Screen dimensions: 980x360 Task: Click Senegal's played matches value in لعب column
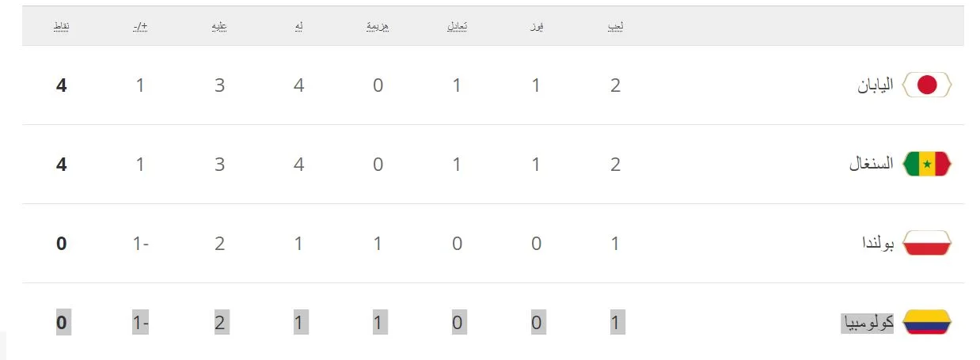615,165
